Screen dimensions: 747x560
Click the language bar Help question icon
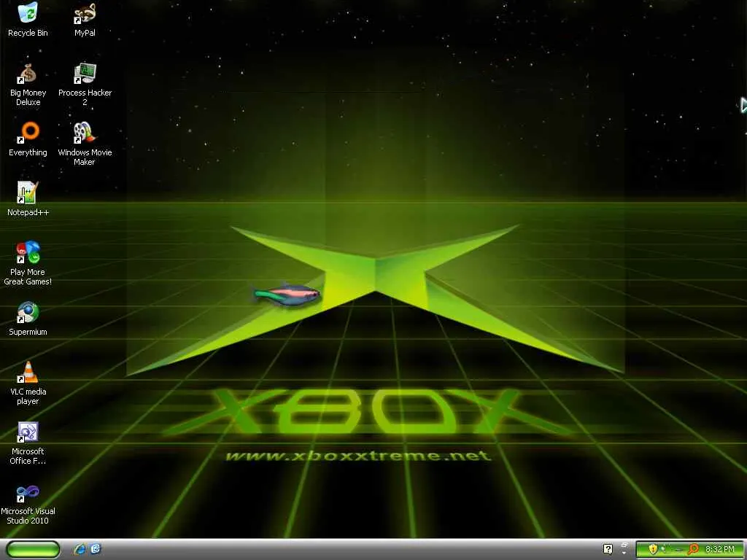click(x=608, y=549)
